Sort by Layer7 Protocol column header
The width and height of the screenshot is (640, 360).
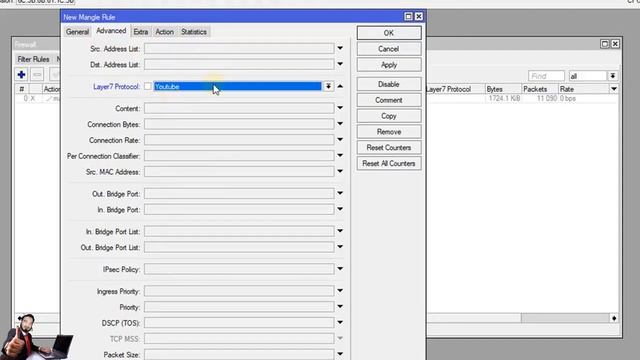click(455, 89)
